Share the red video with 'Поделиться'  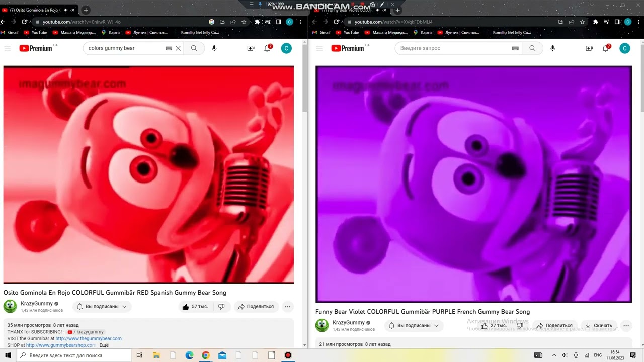[x=256, y=307]
